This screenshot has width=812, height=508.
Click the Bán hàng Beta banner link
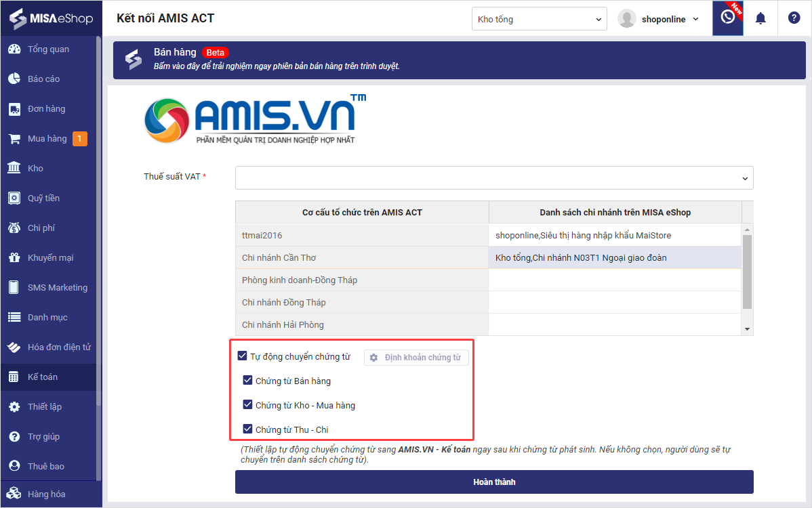pyautogui.click(x=460, y=60)
